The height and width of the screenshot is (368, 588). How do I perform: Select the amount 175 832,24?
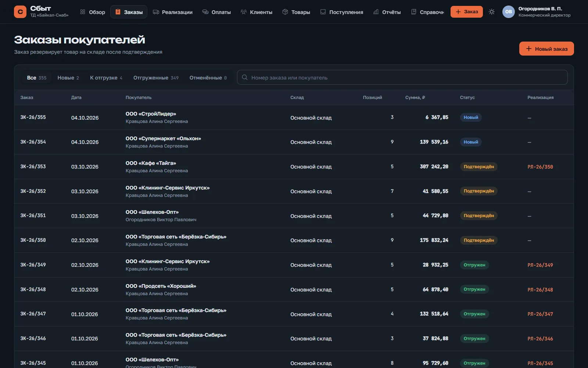[x=434, y=240]
